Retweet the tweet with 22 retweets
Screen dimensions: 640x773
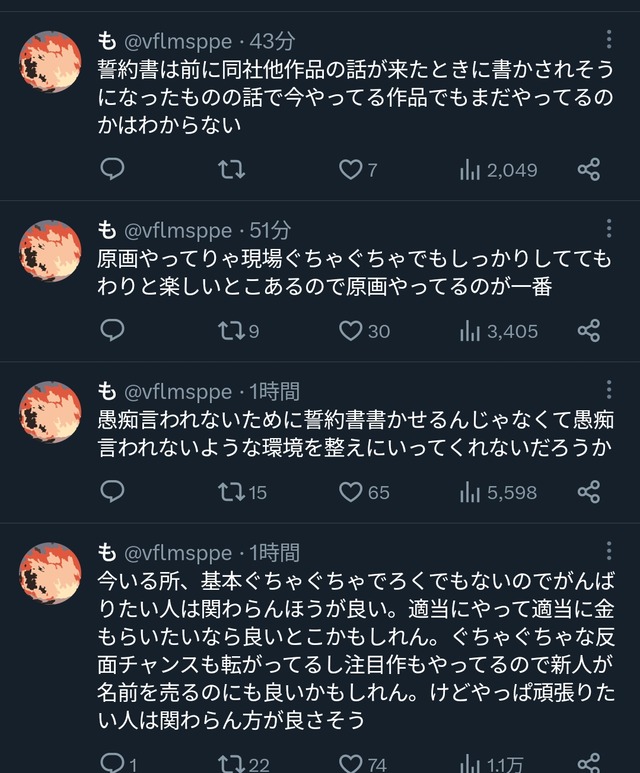(x=244, y=763)
